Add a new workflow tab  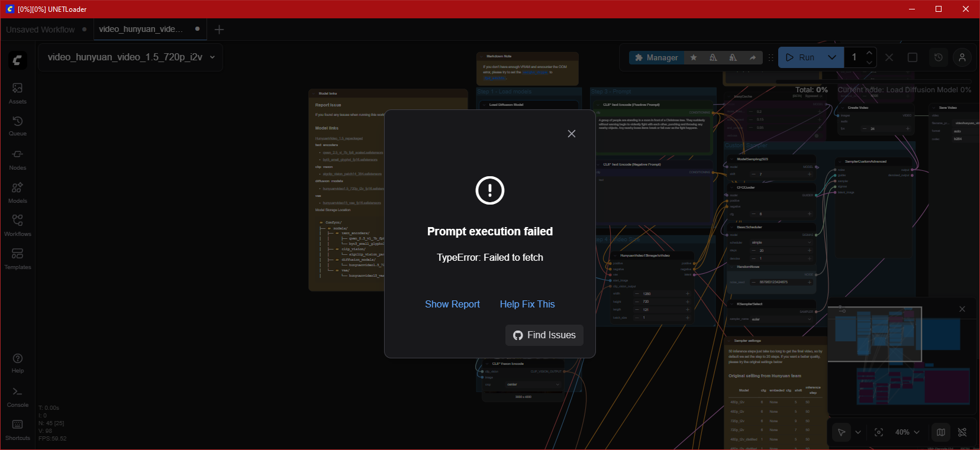pyautogui.click(x=219, y=30)
